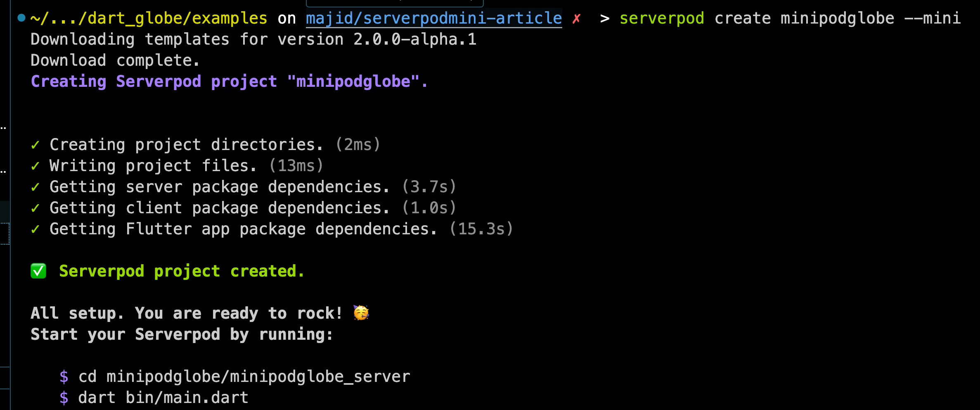Open the majid/serverpodmini-article branch link
Image resolution: width=980 pixels, height=410 pixels.
433,19
